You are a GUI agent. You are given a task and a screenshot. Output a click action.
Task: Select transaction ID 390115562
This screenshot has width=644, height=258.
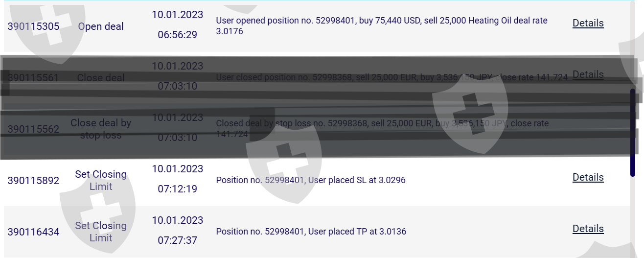pos(33,129)
